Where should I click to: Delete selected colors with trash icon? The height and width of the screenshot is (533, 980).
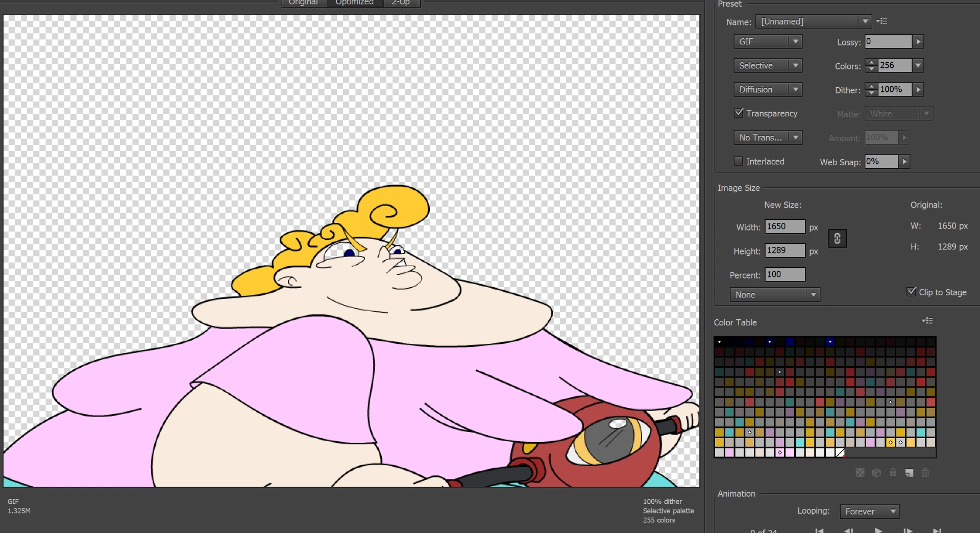click(x=925, y=473)
